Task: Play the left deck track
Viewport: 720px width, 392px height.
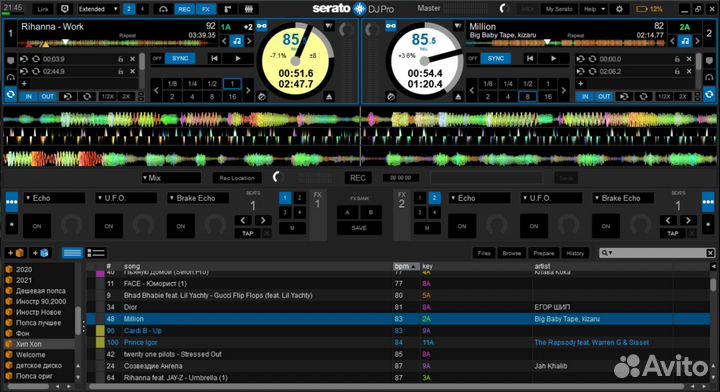Action: (237, 58)
